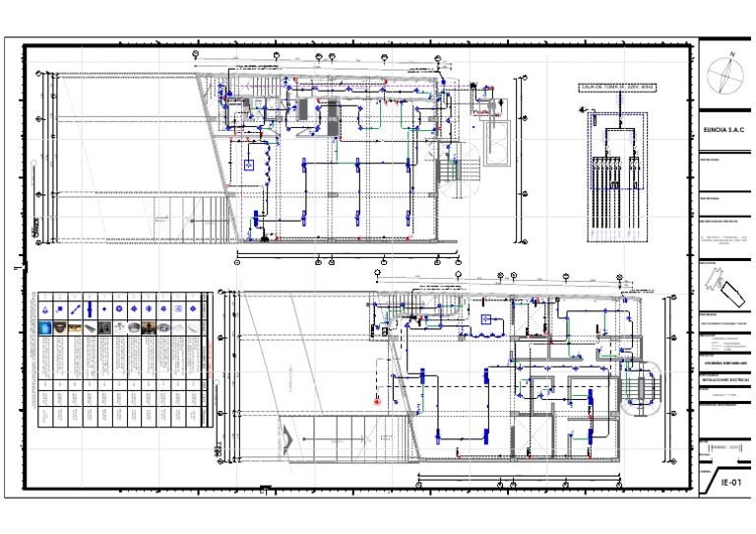Image resolution: width=756 pixels, height=534 pixels.
Task: Select the cistern tank beside upper plan
Action: pos(497,143)
